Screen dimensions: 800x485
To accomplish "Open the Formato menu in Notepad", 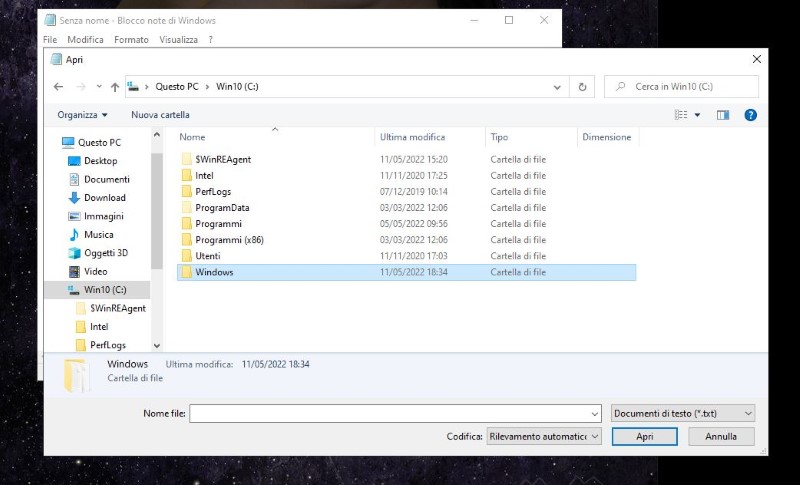I will (x=131, y=40).
